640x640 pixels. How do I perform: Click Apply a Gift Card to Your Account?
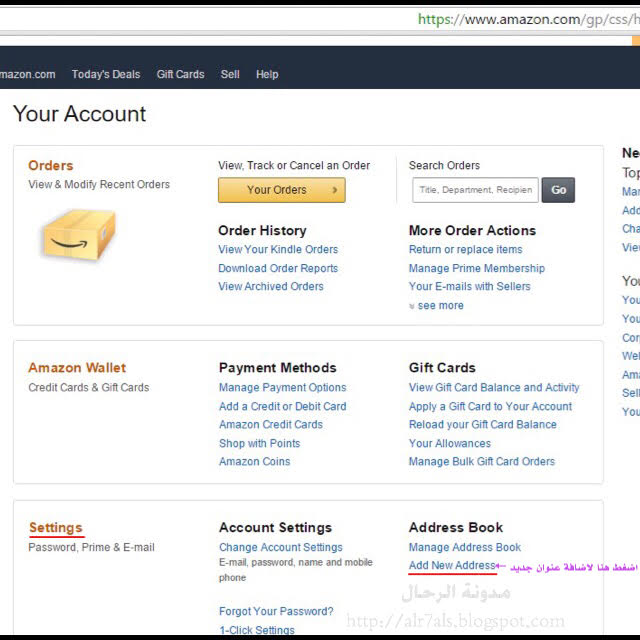pos(491,406)
